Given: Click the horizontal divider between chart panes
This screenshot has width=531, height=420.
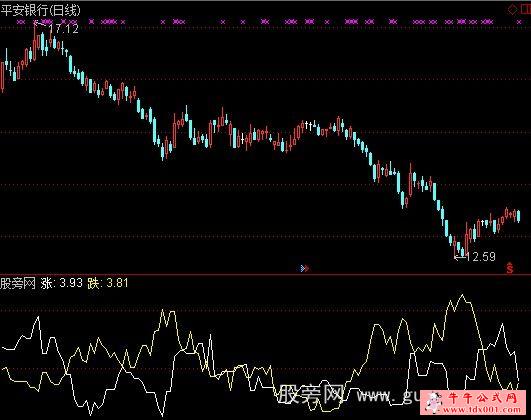Looking at the screenshot, I should (x=266, y=274).
